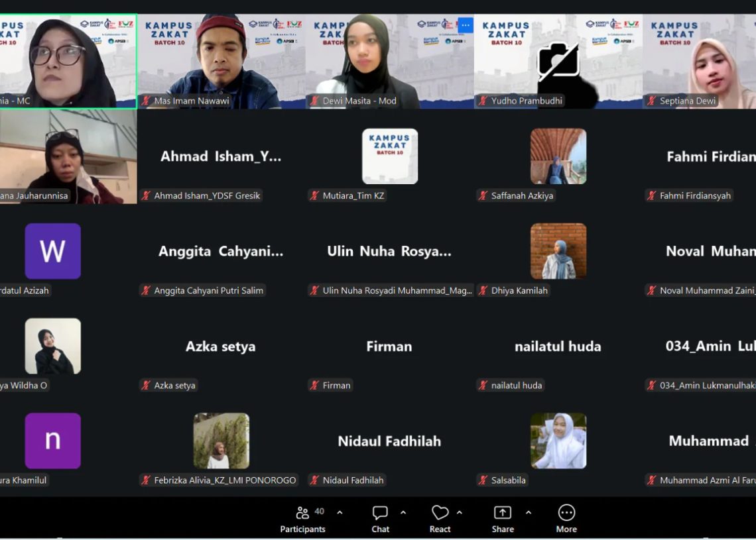This screenshot has height=540, width=756.
Task: Open the Chat panel
Action: [380, 519]
